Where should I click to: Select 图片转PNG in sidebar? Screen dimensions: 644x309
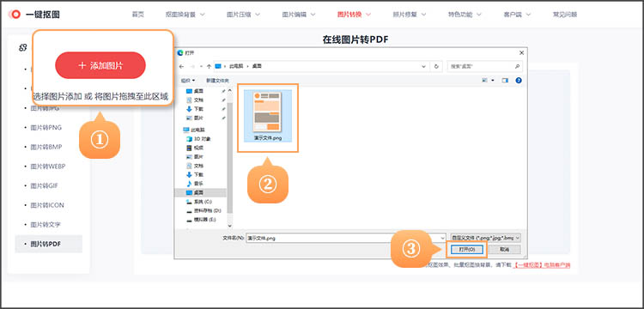pyautogui.click(x=46, y=128)
